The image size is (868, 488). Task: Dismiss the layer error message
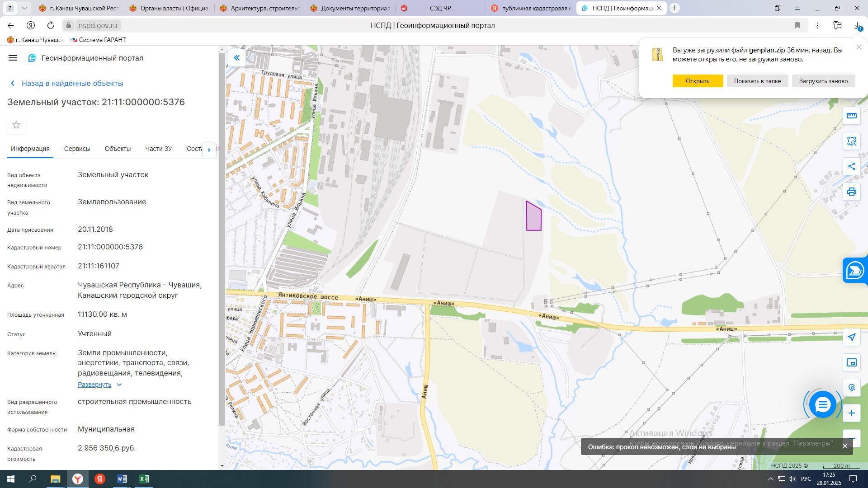(844, 446)
